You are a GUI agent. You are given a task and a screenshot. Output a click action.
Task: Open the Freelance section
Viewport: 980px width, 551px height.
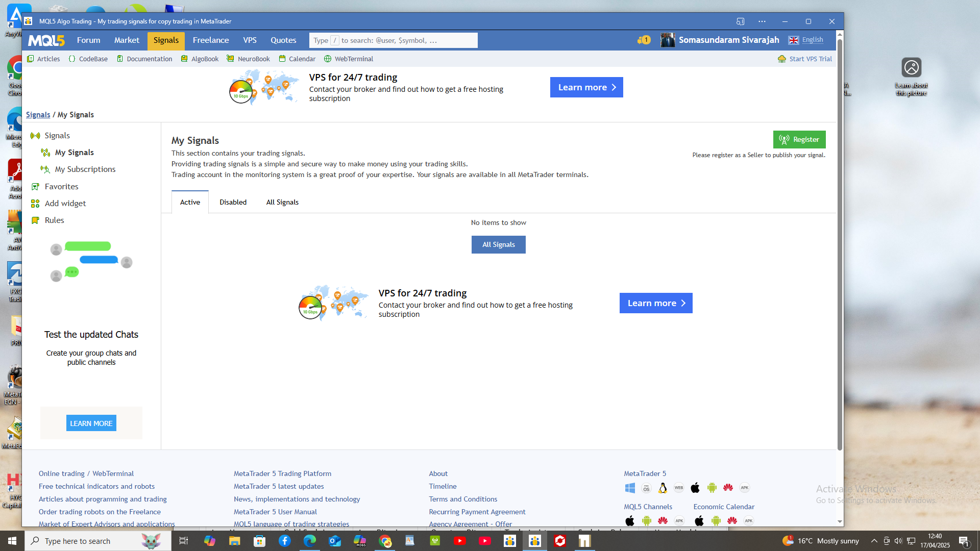tap(210, 40)
